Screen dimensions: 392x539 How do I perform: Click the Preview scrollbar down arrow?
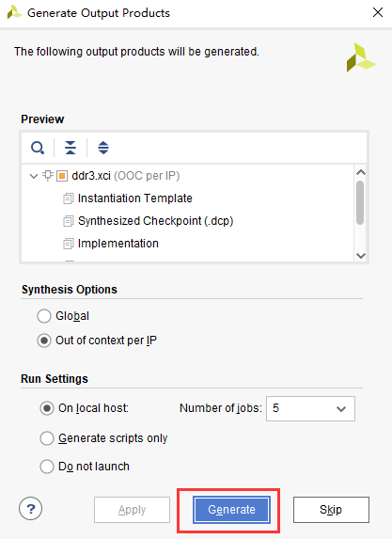pyautogui.click(x=361, y=256)
